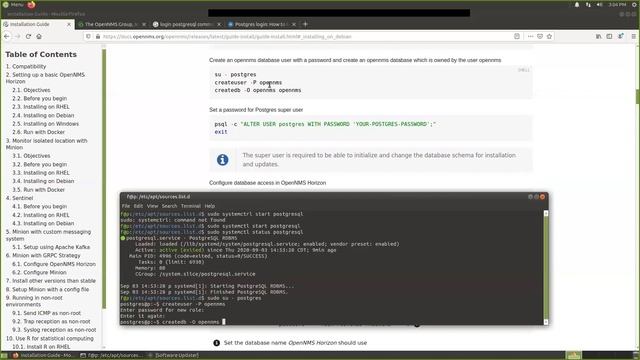
Task: Open the system Menu button
Action: (x=13, y=4)
